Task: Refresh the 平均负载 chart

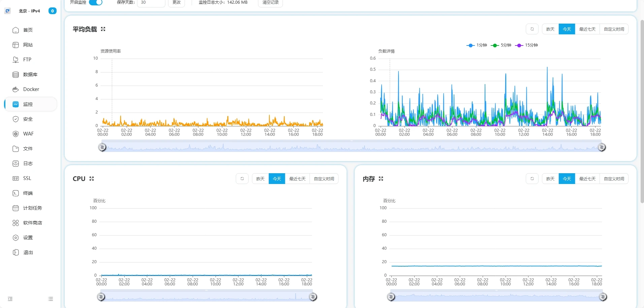Action: pyautogui.click(x=532, y=29)
